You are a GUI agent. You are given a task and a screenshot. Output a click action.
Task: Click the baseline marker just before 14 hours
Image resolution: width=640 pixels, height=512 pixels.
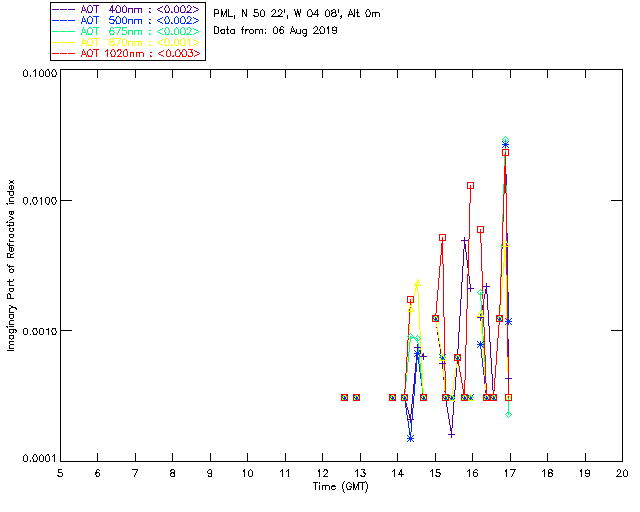pyautogui.click(x=392, y=397)
